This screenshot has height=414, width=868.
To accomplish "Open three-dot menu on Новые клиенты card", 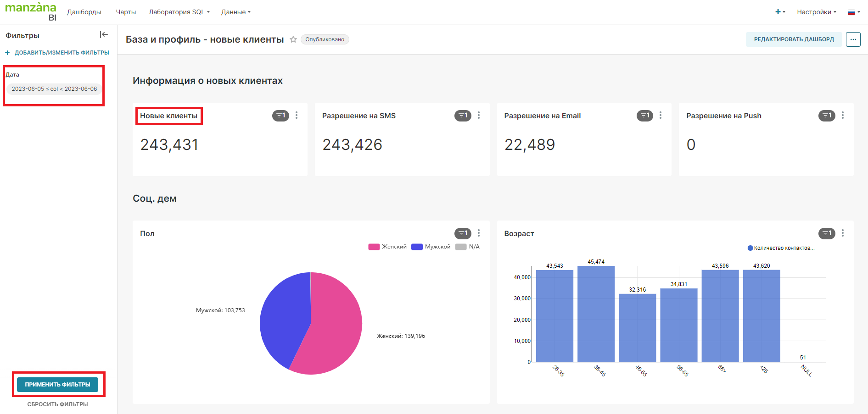I will click(297, 116).
